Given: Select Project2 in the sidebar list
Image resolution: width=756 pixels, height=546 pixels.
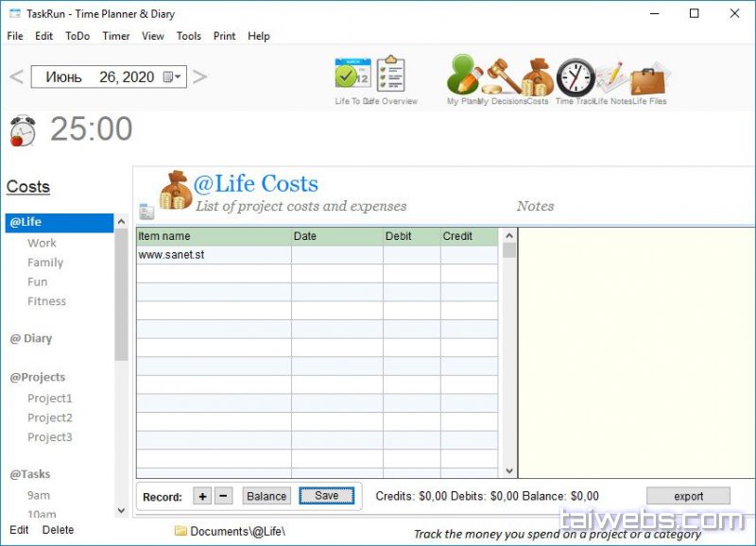Looking at the screenshot, I should [49, 418].
